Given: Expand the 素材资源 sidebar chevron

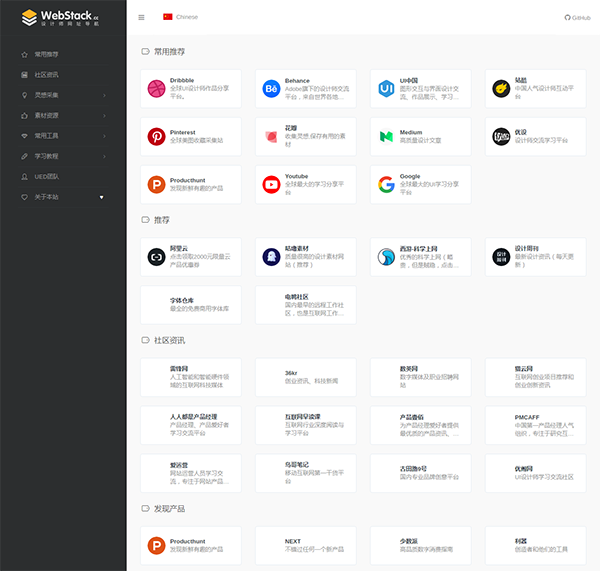Looking at the screenshot, I should point(104,116).
